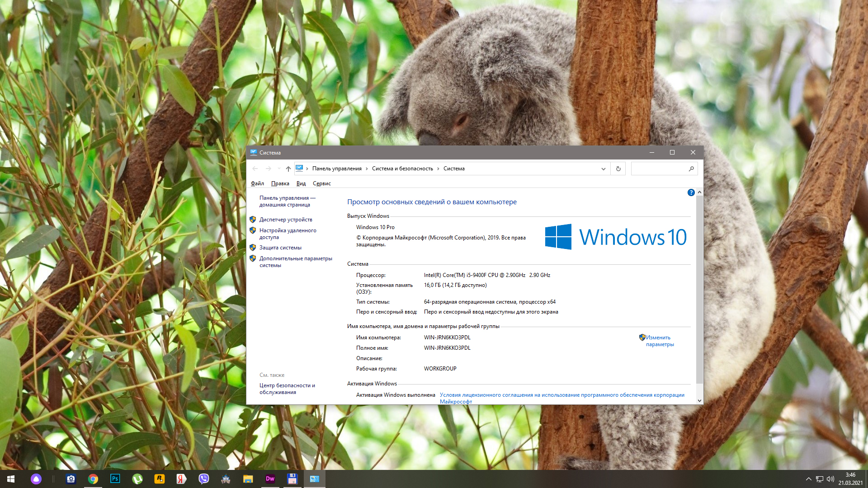The height and width of the screenshot is (488, 868).
Task: Click the search field in System window
Action: [x=659, y=169]
